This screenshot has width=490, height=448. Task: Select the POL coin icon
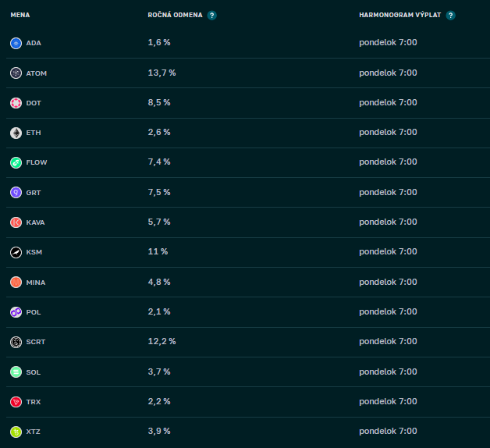[x=16, y=312]
